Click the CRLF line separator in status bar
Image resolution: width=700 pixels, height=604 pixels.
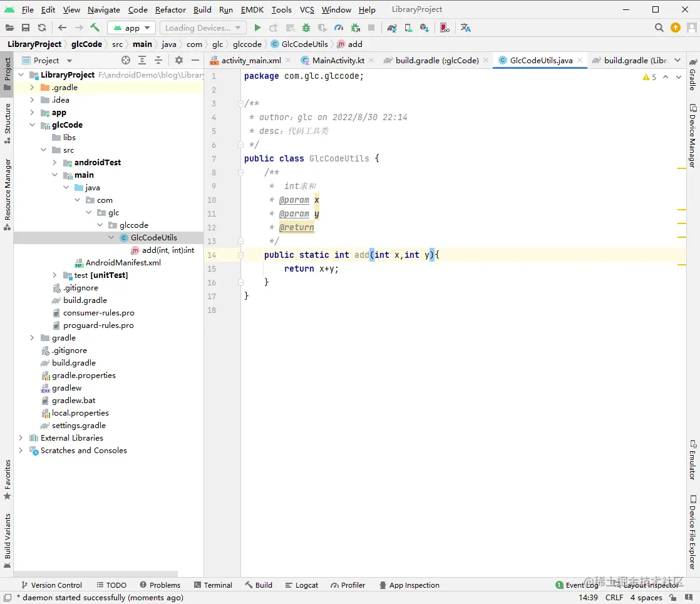pos(614,597)
